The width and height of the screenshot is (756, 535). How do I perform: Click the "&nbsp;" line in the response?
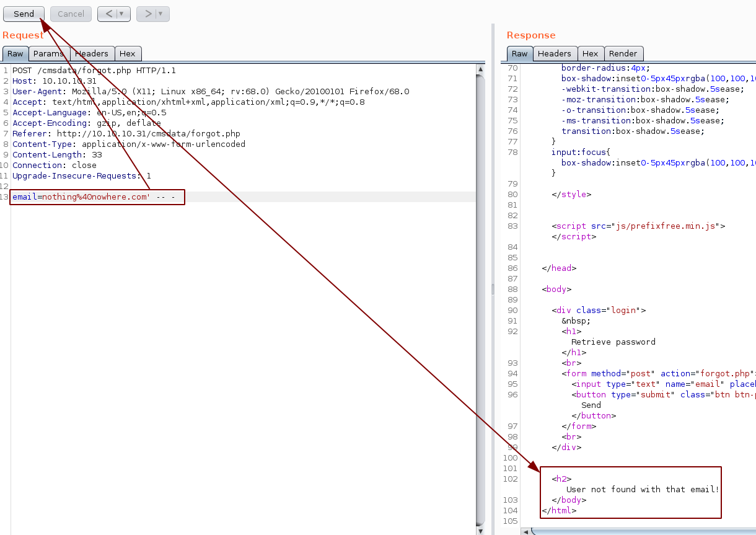(x=576, y=321)
